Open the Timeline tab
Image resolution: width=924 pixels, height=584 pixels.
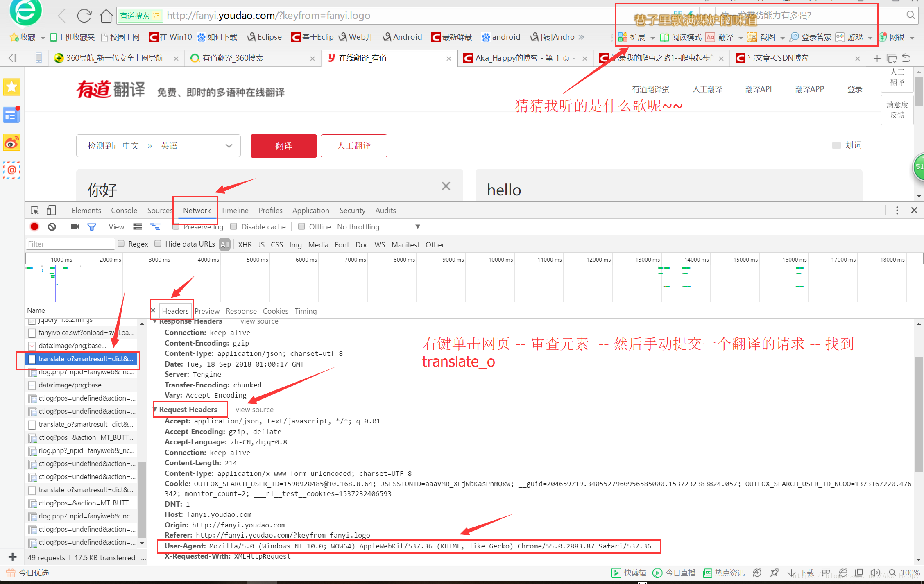[x=235, y=210]
